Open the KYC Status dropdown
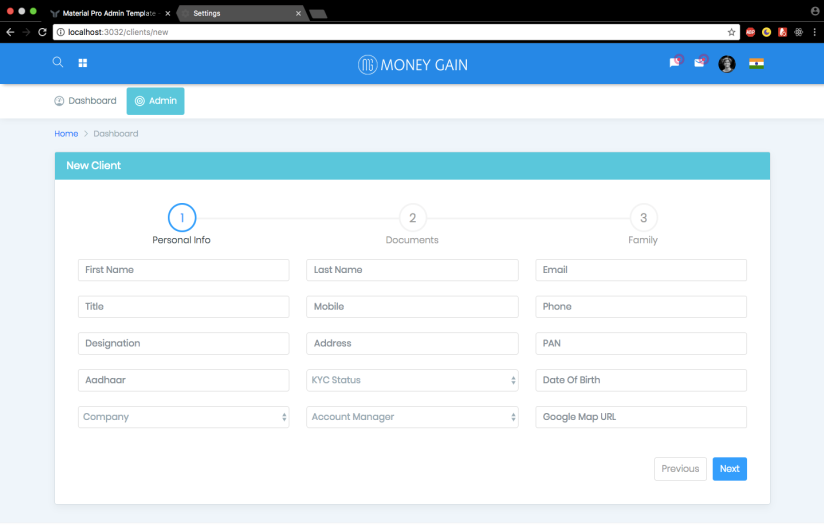 (412, 380)
